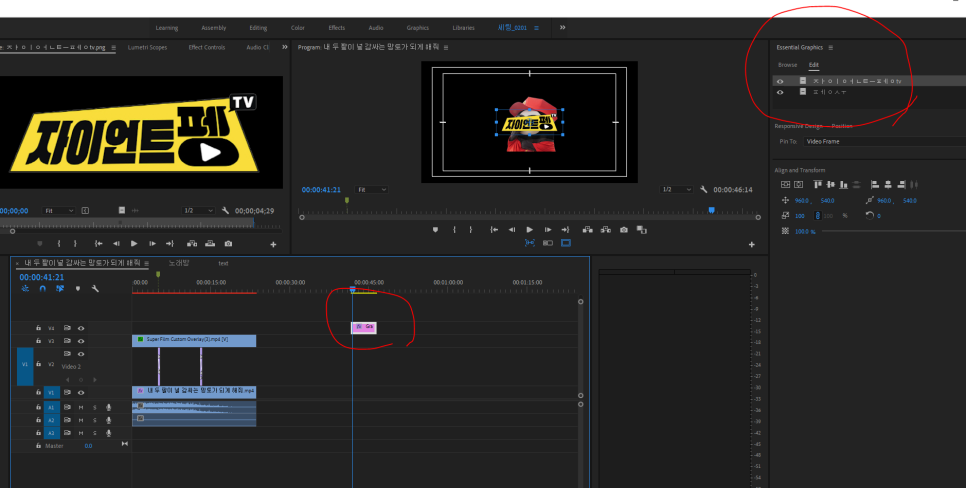Open Program monitor Fit zoom dropdown
Screen dimensions: 966x488
point(371,190)
